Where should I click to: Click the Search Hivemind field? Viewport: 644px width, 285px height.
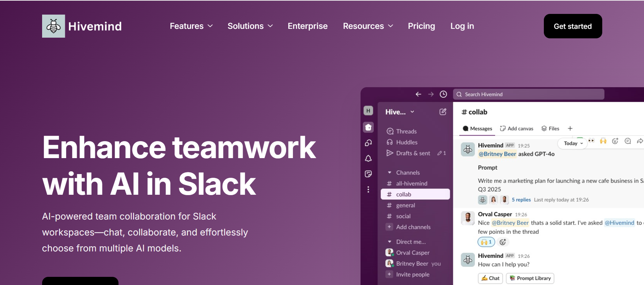pos(529,94)
